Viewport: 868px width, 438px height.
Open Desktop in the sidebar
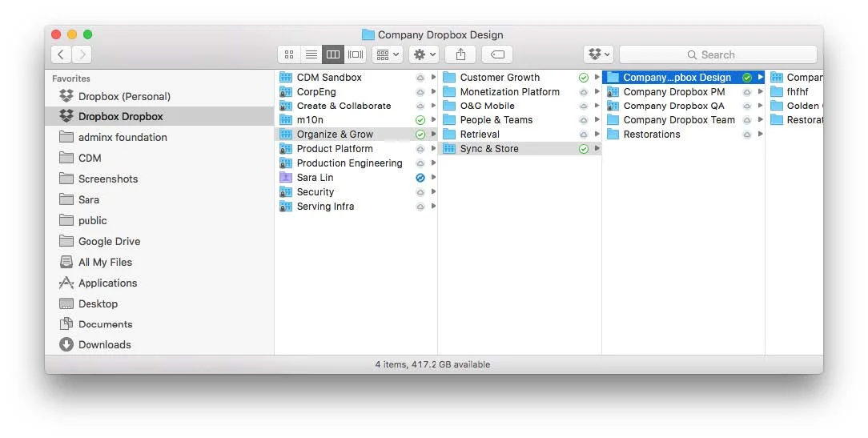(x=159, y=303)
